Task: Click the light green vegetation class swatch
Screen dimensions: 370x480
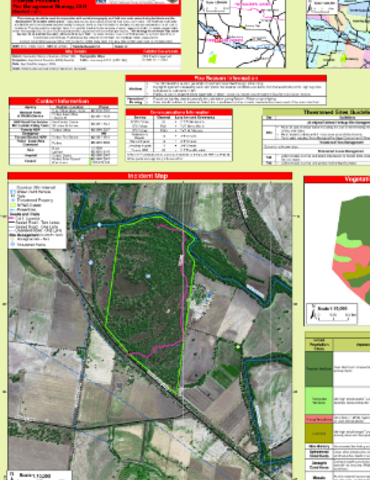Action: pos(319,400)
